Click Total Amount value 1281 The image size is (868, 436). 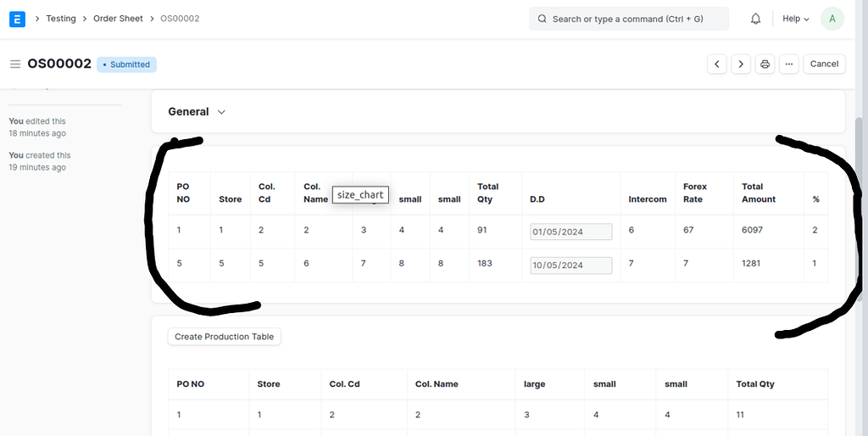pos(751,263)
